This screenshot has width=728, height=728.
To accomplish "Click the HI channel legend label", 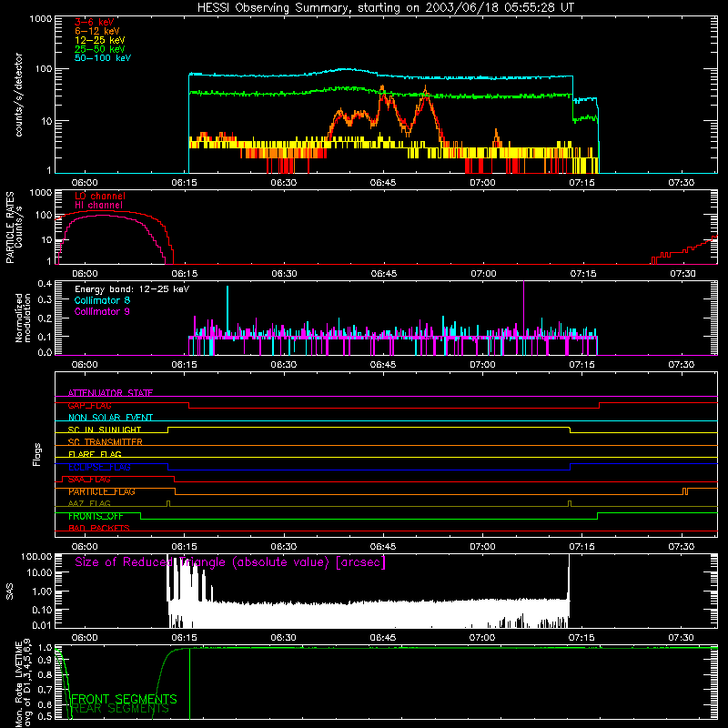I will [x=99, y=206].
